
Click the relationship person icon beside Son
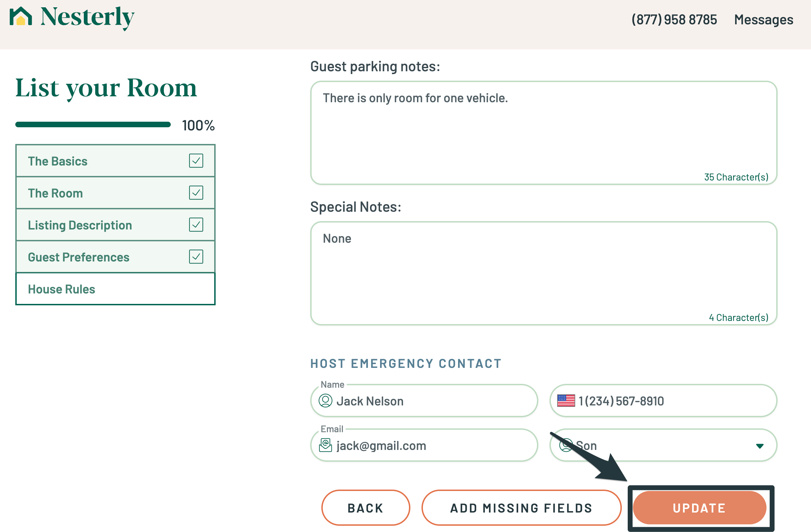click(566, 445)
